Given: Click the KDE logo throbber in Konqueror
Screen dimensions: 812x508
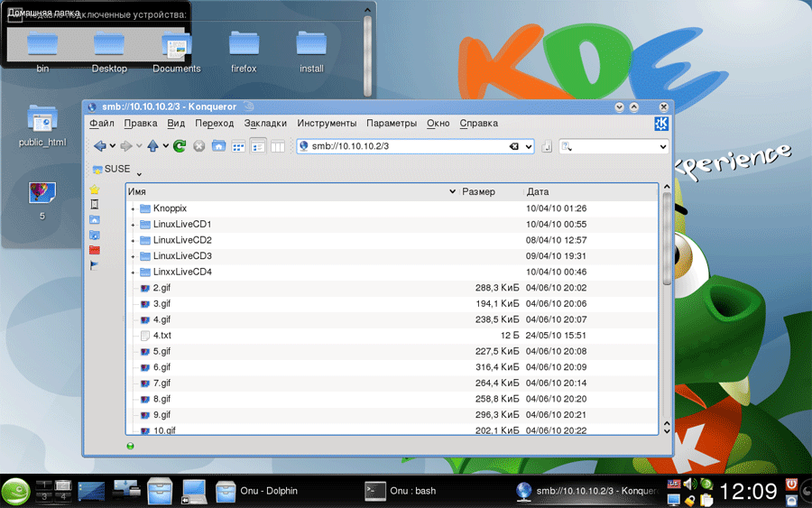Looking at the screenshot, I should [661, 124].
